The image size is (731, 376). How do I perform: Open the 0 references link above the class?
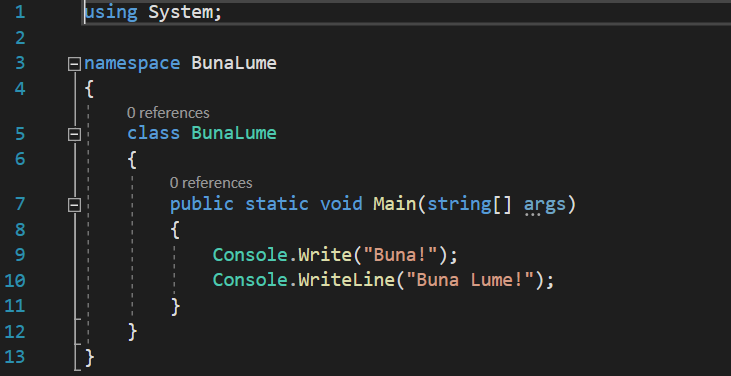(168, 113)
